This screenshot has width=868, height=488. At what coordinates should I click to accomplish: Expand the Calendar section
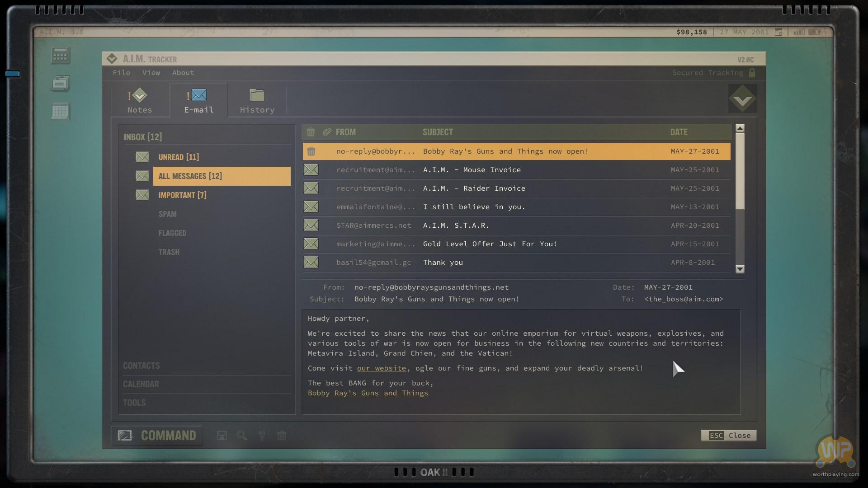pos(141,384)
